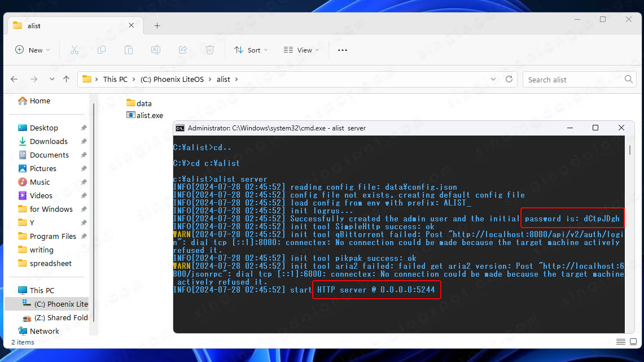Select the alist tab
Image resolution: width=644 pixels, height=362 pixels.
[x=74, y=26]
